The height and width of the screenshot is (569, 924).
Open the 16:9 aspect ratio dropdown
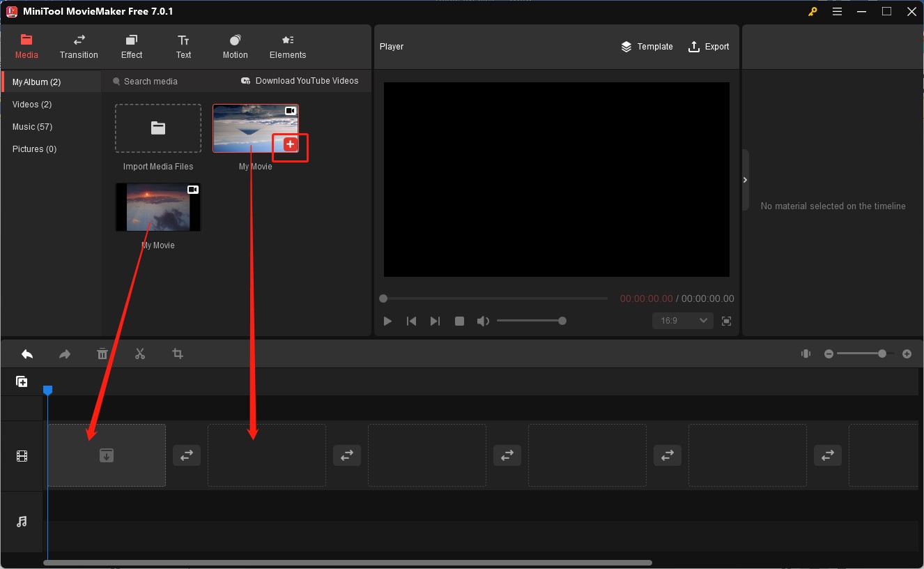pyautogui.click(x=682, y=321)
